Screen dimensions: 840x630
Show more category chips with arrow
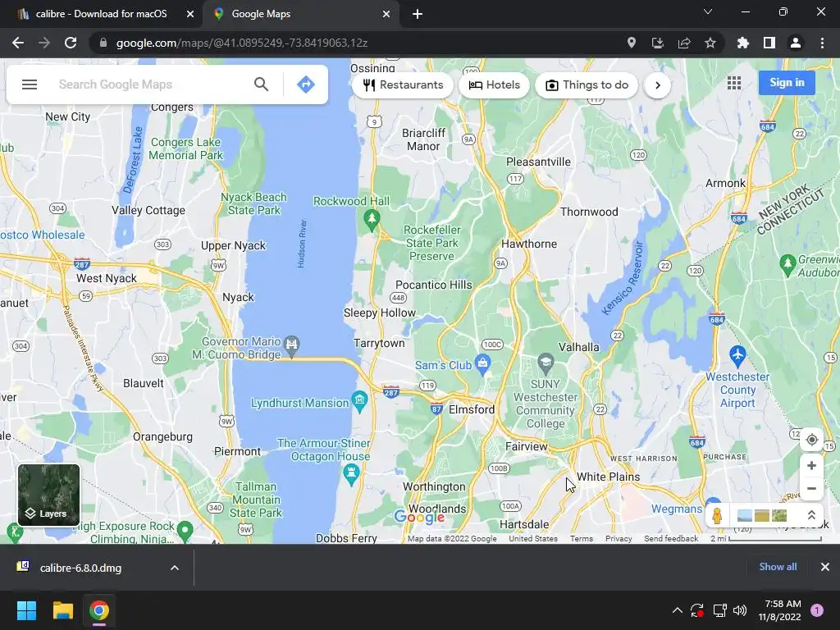point(657,85)
